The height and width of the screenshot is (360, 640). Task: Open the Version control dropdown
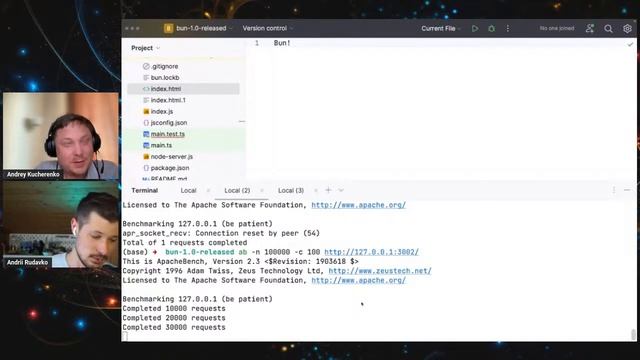coord(268,28)
